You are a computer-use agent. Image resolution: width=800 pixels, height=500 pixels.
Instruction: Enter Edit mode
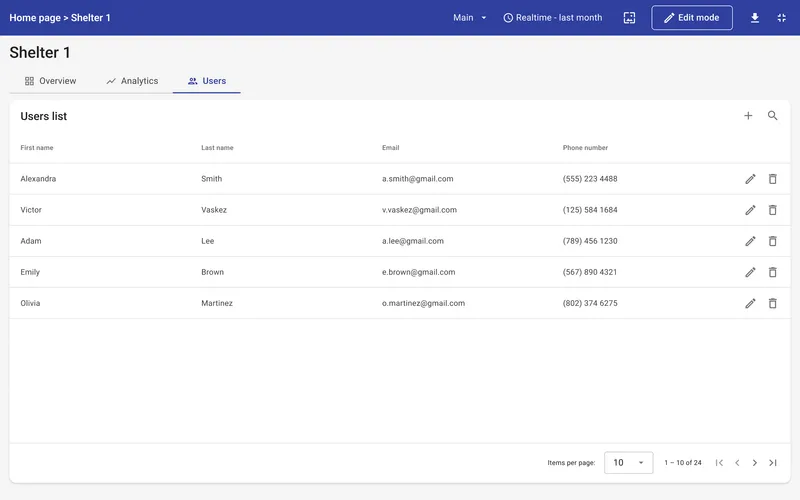click(x=692, y=18)
